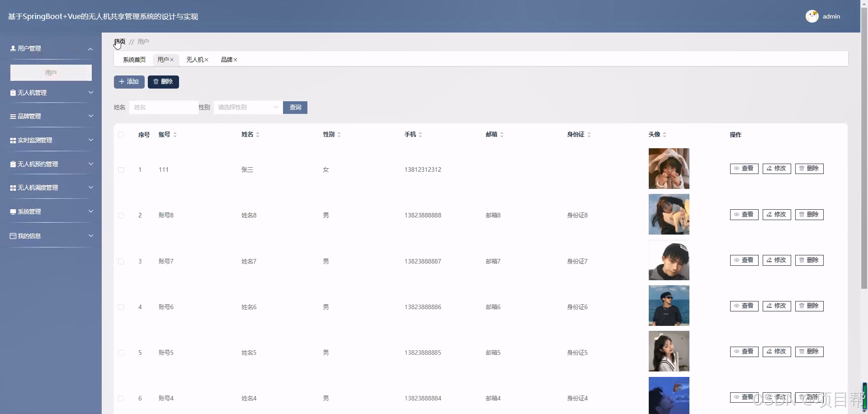Sort by 头像 column arrows
Image resolution: width=868 pixels, height=414 pixels.
(x=665, y=135)
